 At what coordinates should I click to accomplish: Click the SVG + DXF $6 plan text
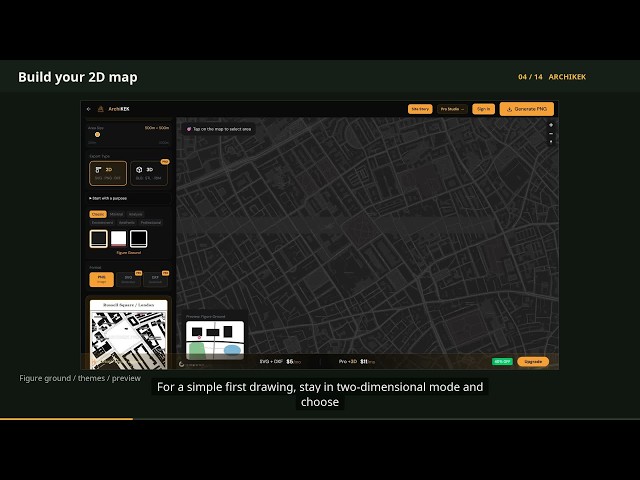click(280, 362)
